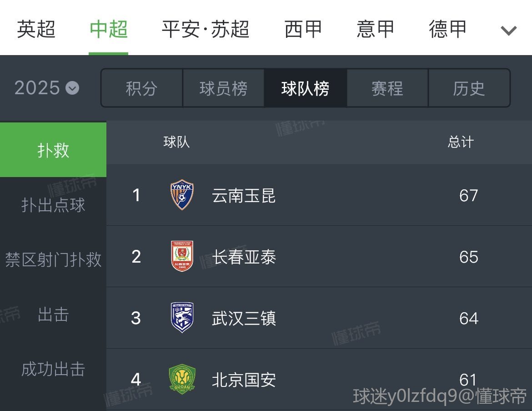Open the 德甲 league tab
Viewport: 532px width, 411px height.
[447, 29]
